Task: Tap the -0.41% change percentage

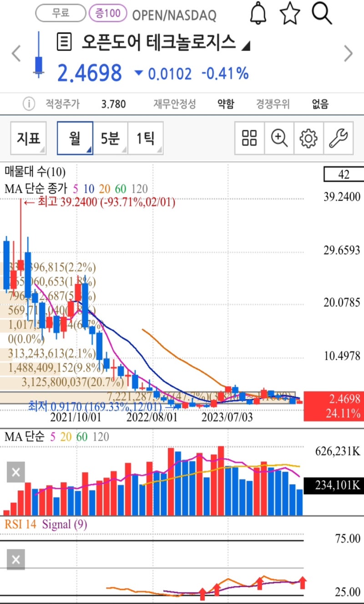Action: pyautogui.click(x=225, y=73)
